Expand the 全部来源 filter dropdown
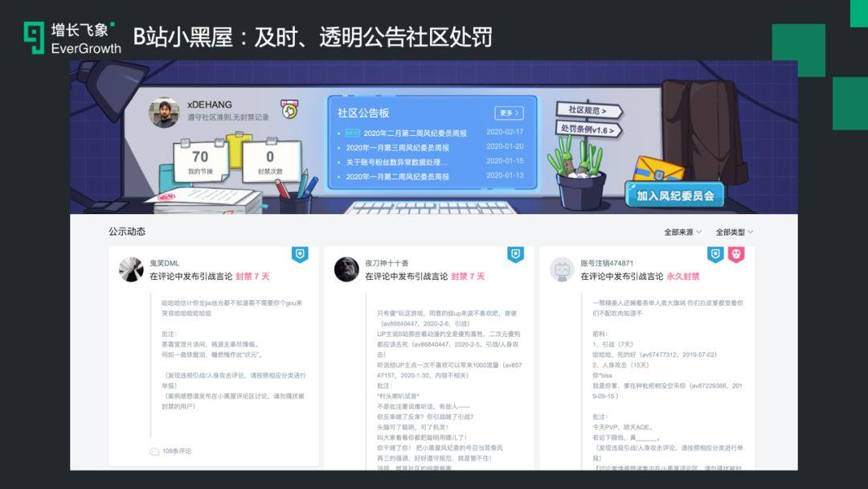The image size is (868, 489). tap(682, 232)
